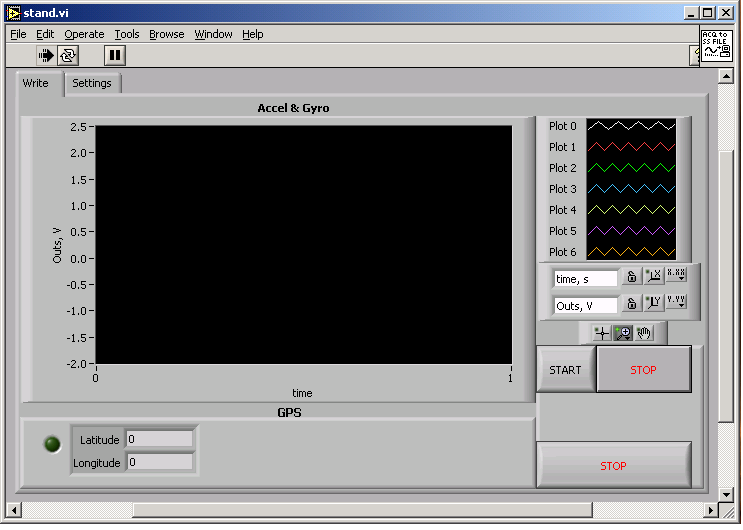Click the Plot 1 red legend sample
This screenshot has height=530, width=743.
(631, 147)
